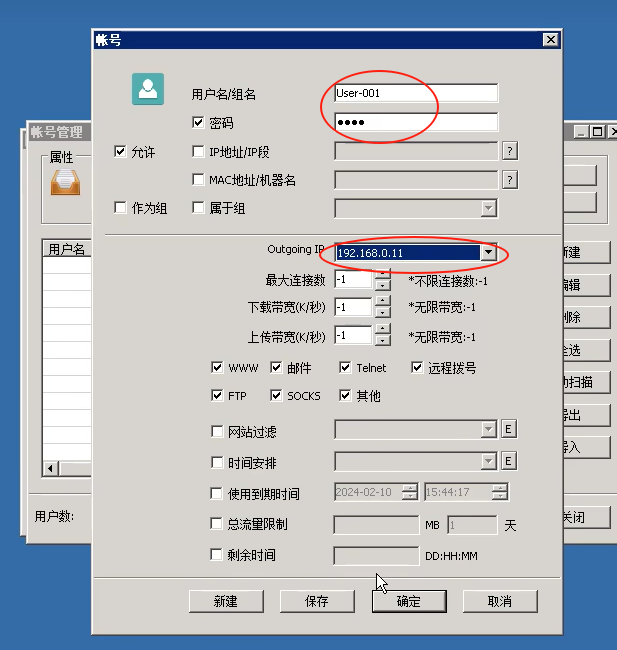Increase 最大连接数 with up arrow

point(382,274)
